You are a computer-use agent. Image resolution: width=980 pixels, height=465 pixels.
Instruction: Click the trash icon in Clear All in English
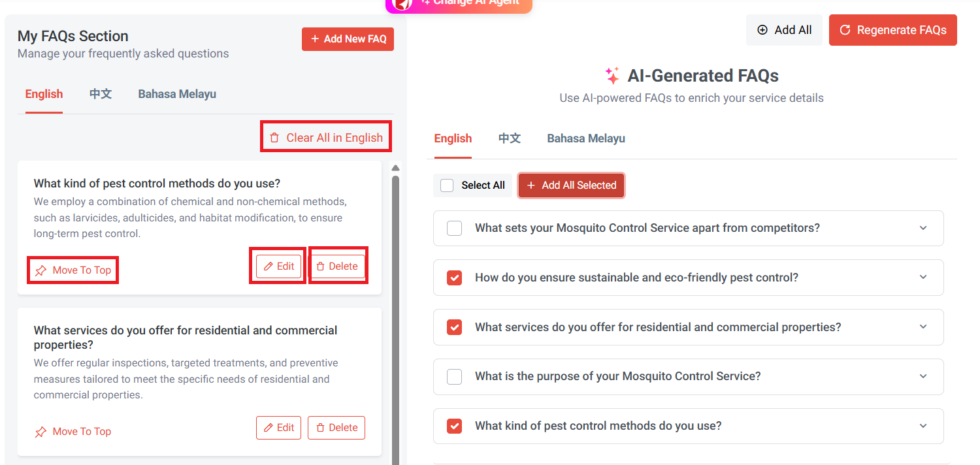click(275, 136)
